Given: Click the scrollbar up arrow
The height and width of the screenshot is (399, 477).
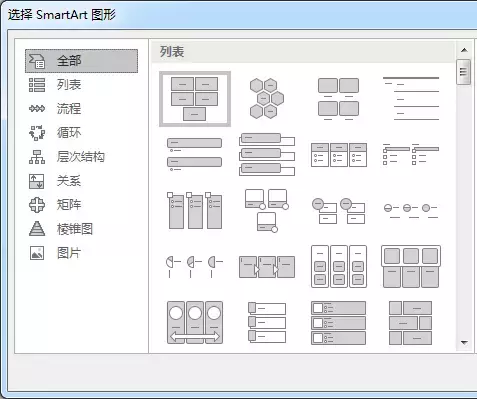Looking at the screenshot, I should 464,50.
